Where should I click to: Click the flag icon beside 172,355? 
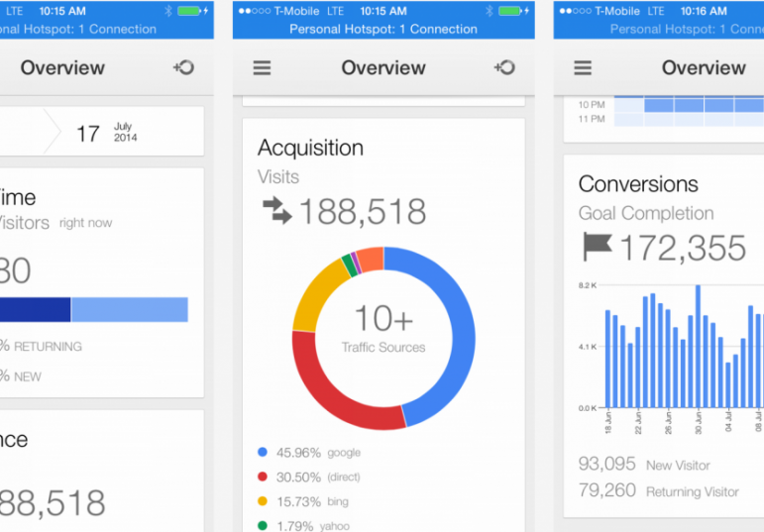[597, 247]
